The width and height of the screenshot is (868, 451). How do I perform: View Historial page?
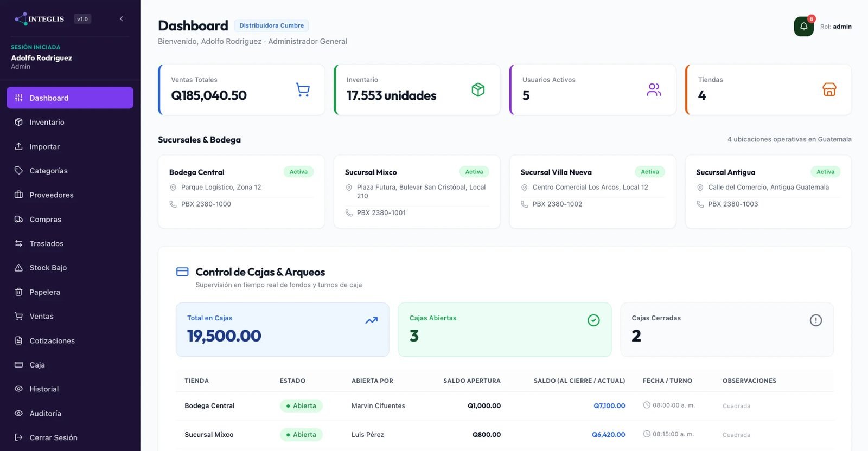[x=70, y=389]
